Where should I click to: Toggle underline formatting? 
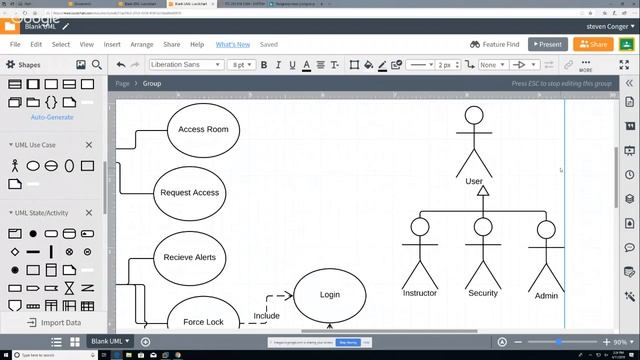pos(292,65)
